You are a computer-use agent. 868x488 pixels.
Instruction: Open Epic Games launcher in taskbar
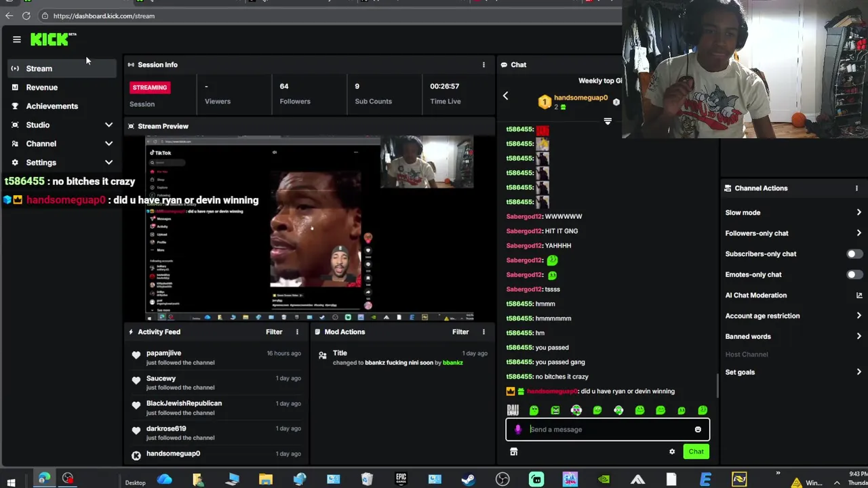401,480
